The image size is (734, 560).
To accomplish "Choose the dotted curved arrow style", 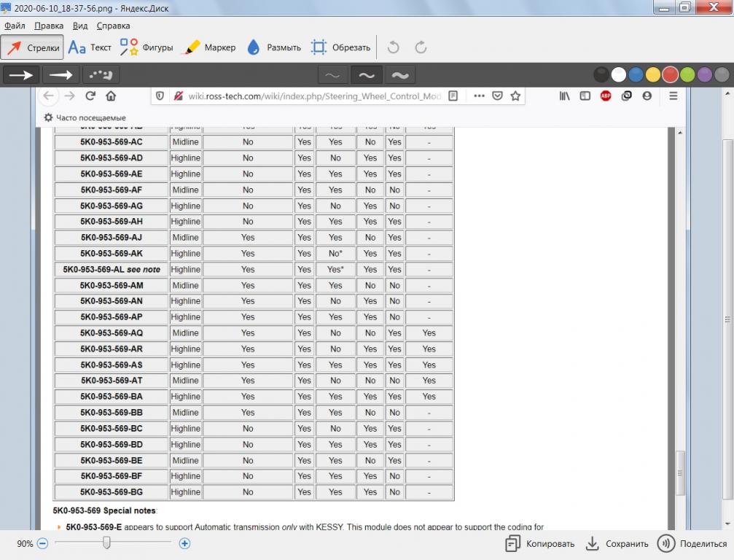I will [101, 75].
